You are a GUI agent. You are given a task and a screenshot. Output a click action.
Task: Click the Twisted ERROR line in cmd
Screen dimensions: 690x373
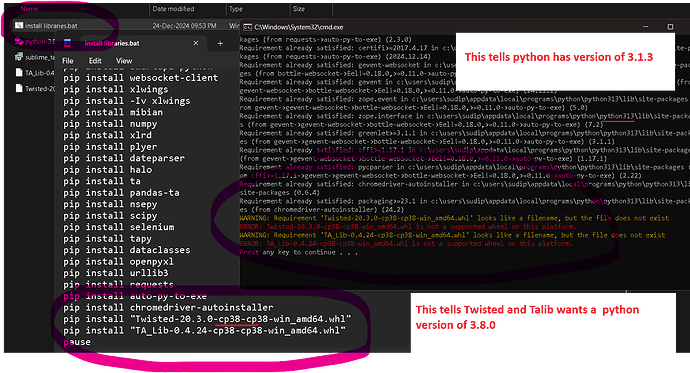[x=408, y=227]
